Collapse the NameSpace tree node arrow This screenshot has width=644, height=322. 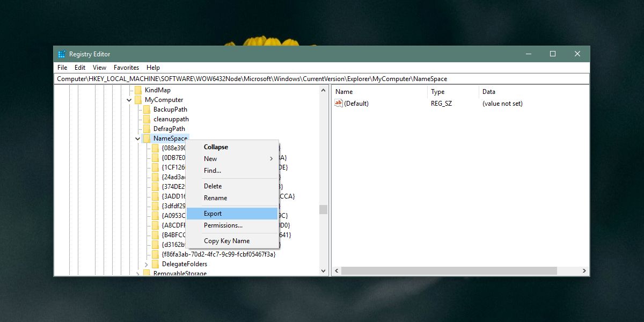coord(138,138)
